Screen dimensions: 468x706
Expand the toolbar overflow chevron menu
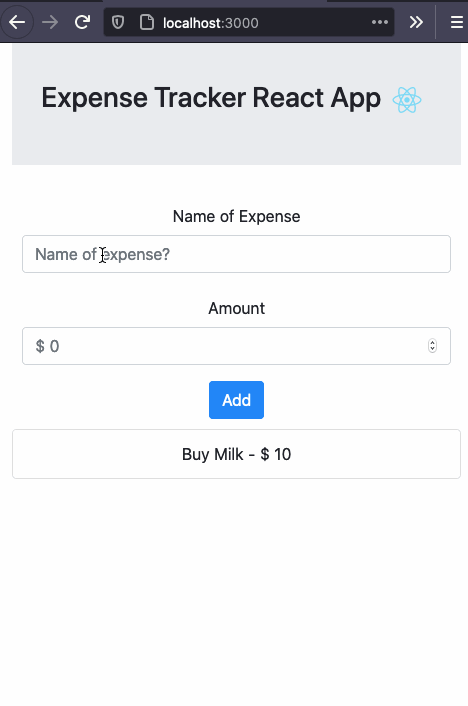point(416,22)
